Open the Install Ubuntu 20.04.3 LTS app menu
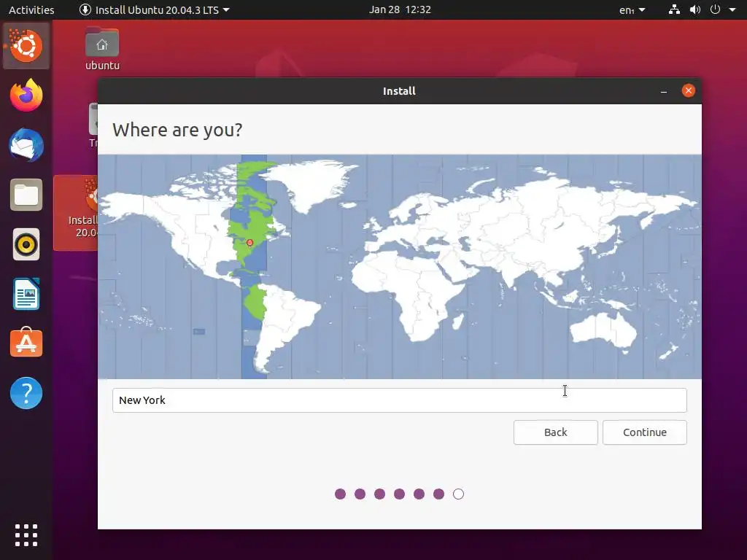Viewport: 747px width, 560px height. [x=155, y=9]
